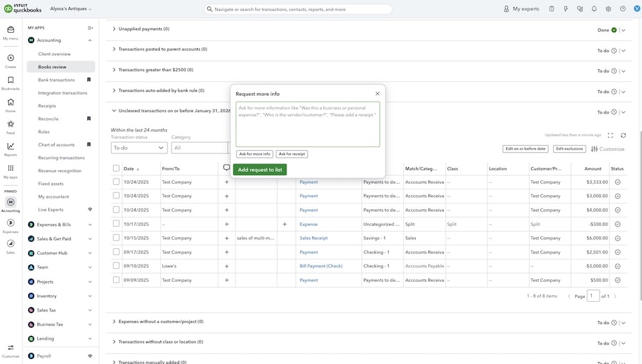Toggle the select-all header checkbox
The height and width of the screenshot is (364, 642).
pos(116,168)
